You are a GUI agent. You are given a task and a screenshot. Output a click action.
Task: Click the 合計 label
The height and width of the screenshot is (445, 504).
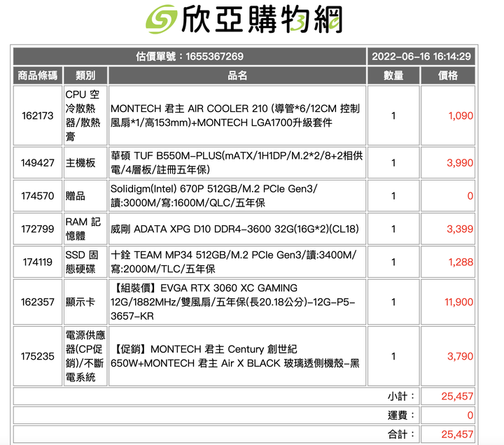pyautogui.click(x=401, y=435)
